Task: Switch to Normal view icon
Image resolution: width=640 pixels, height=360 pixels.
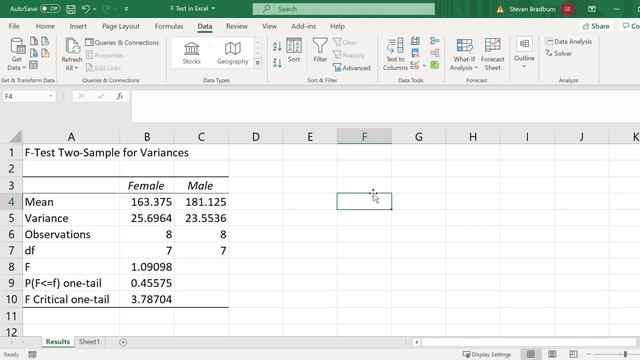Action: [531, 354]
